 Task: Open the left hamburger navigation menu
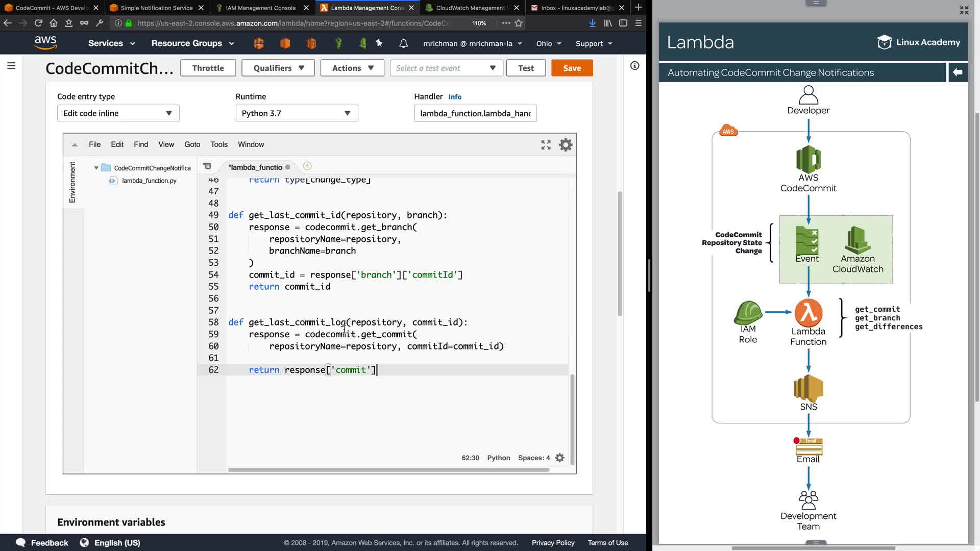coord(11,66)
